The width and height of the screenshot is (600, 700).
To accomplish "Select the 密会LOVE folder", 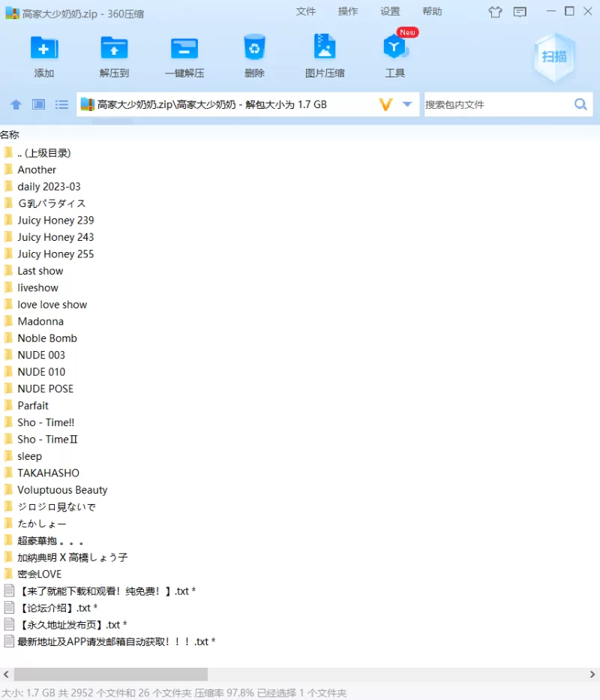I will (39, 574).
